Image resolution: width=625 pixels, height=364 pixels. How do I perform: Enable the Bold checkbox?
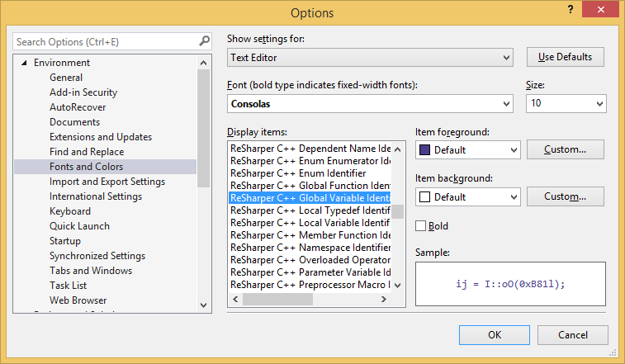point(422,226)
